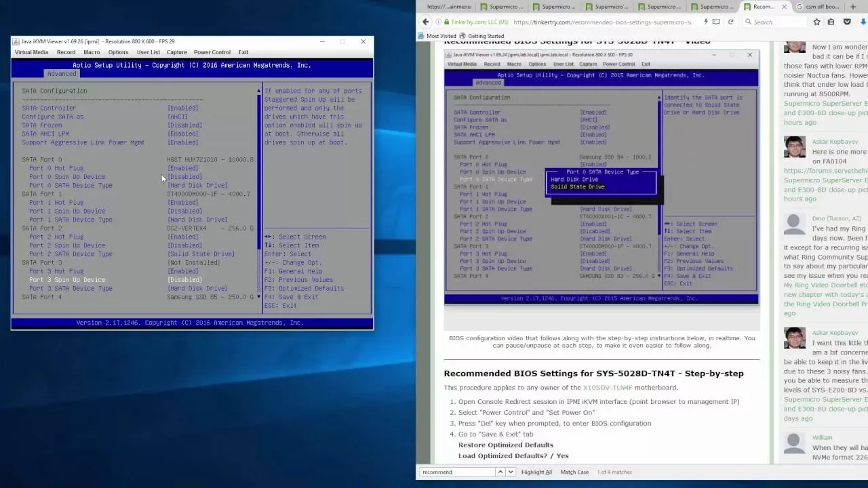Open Power Control menu in iKVM Viewer
The width and height of the screenshot is (868, 488).
pyautogui.click(x=212, y=52)
